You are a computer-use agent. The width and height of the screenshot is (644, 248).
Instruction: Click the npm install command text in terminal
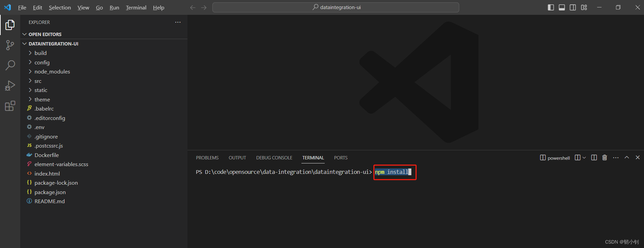[391, 172]
